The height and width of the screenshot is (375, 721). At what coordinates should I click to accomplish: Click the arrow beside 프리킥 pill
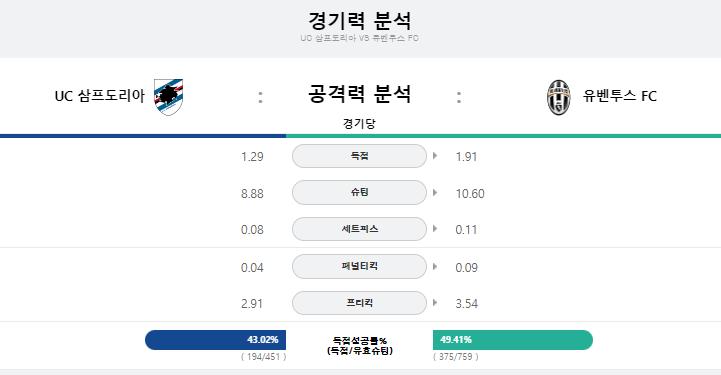(435, 303)
